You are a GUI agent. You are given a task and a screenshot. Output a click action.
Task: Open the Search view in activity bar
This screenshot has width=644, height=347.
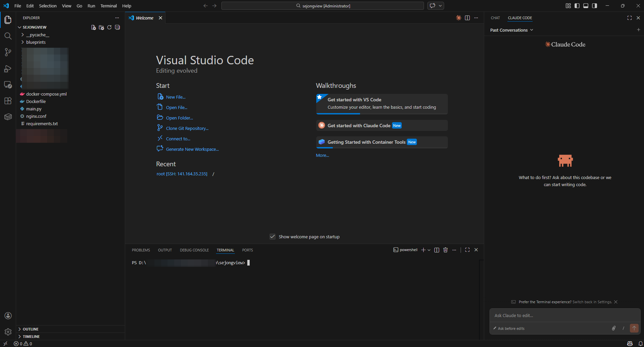point(8,36)
